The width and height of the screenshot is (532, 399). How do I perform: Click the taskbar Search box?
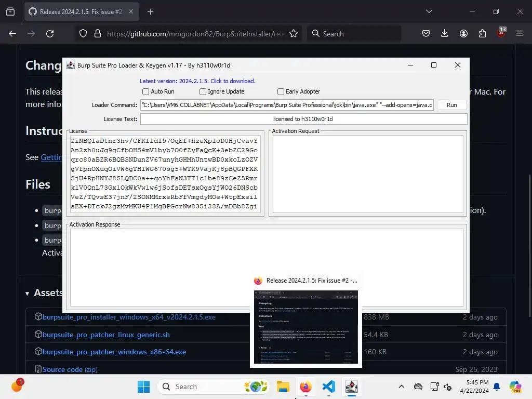(x=214, y=387)
